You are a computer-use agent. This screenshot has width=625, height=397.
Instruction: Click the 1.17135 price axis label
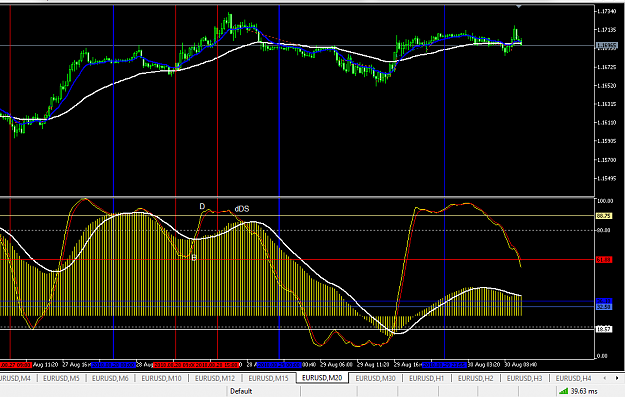[x=607, y=29]
